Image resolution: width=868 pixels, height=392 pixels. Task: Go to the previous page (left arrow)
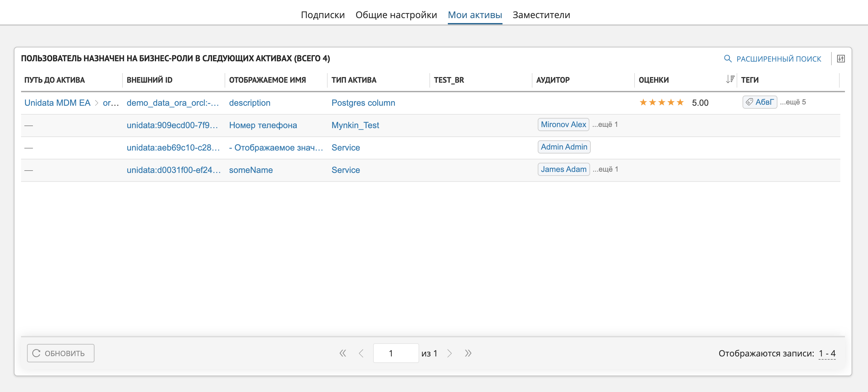[361, 353]
